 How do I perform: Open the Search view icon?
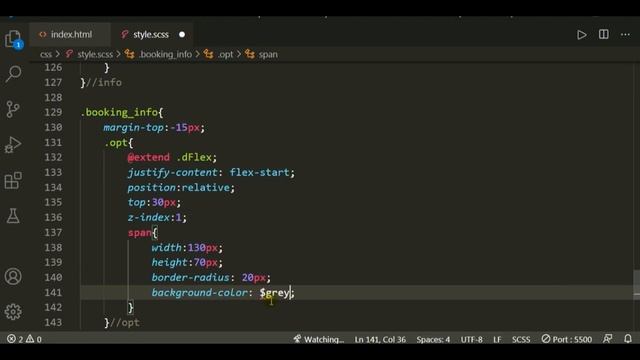pyautogui.click(x=13, y=74)
